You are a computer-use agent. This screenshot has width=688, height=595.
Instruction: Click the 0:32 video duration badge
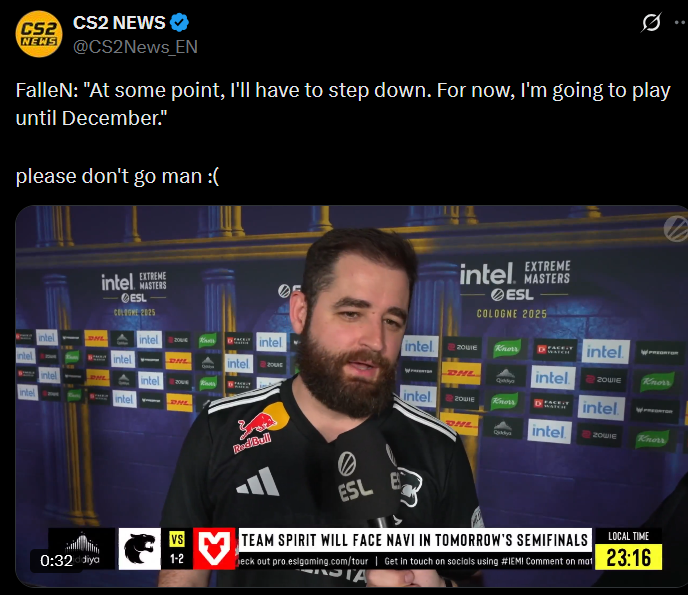pos(56,560)
